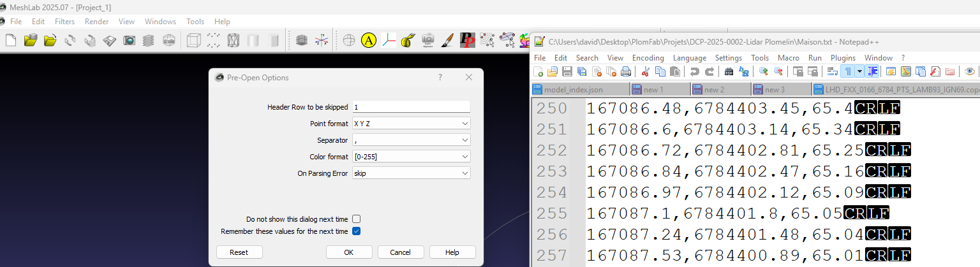
Task: Click the Header Row to be skipped field
Action: coord(411,106)
